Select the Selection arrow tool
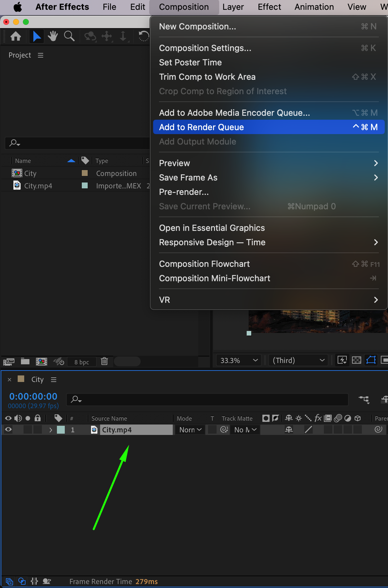This screenshot has height=588, width=388. (x=37, y=36)
